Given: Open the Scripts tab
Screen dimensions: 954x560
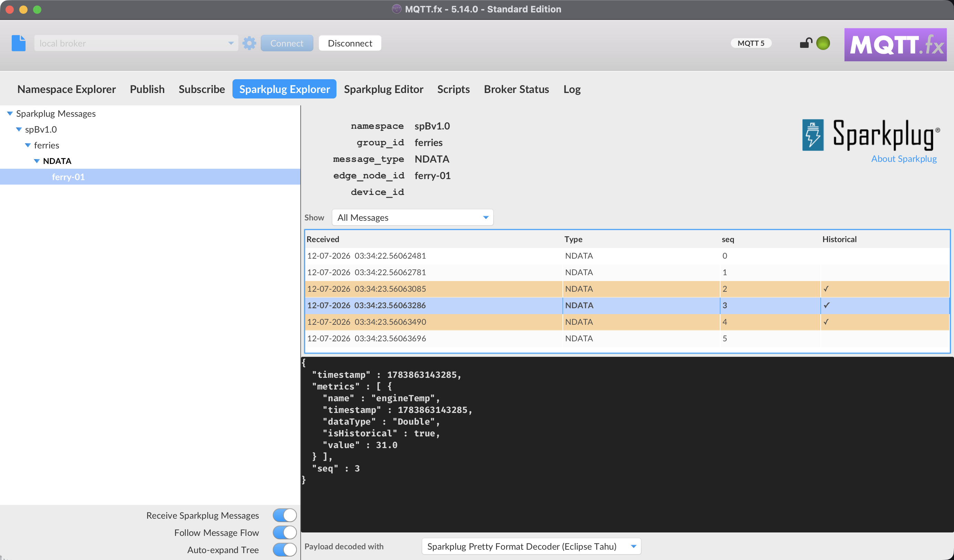Looking at the screenshot, I should click(453, 89).
